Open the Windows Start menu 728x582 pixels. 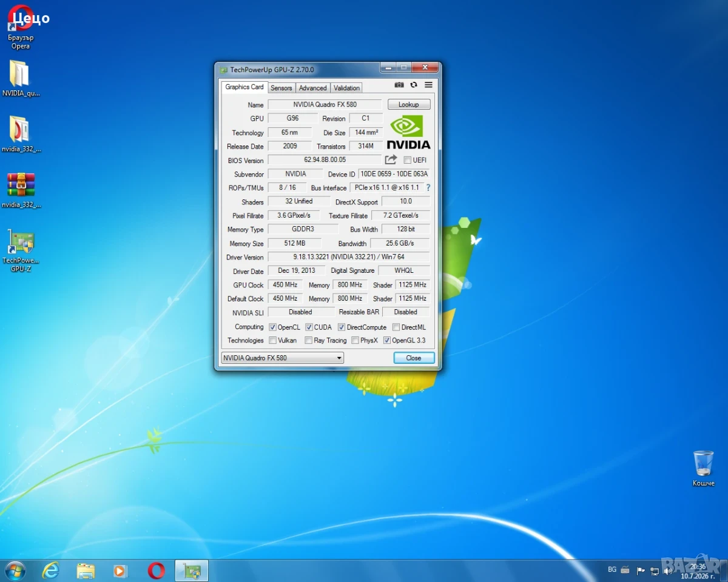coord(15,570)
